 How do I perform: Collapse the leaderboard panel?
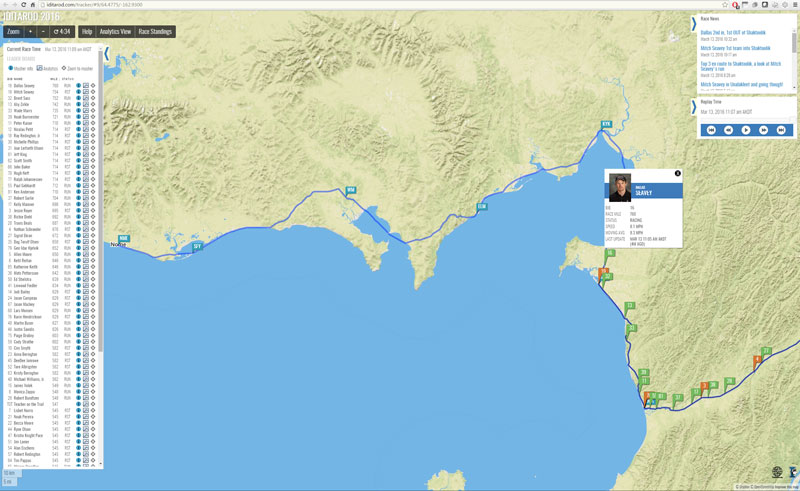pyautogui.click(x=107, y=55)
